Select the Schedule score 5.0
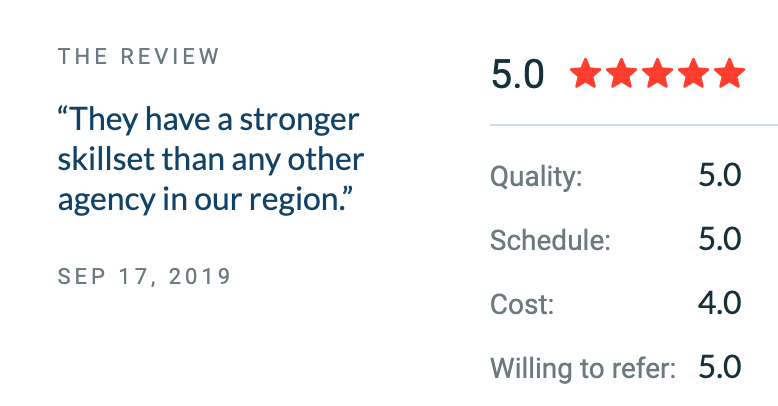This screenshot has width=778, height=406. (720, 239)
